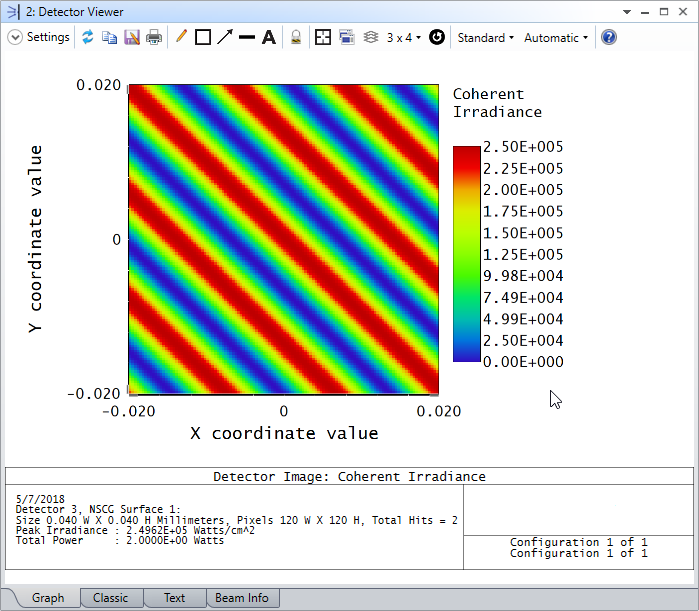This screenshot has width=699, height=611.
Task: Open the 3 x 4 layout dropdown
Action: point(403,38)
